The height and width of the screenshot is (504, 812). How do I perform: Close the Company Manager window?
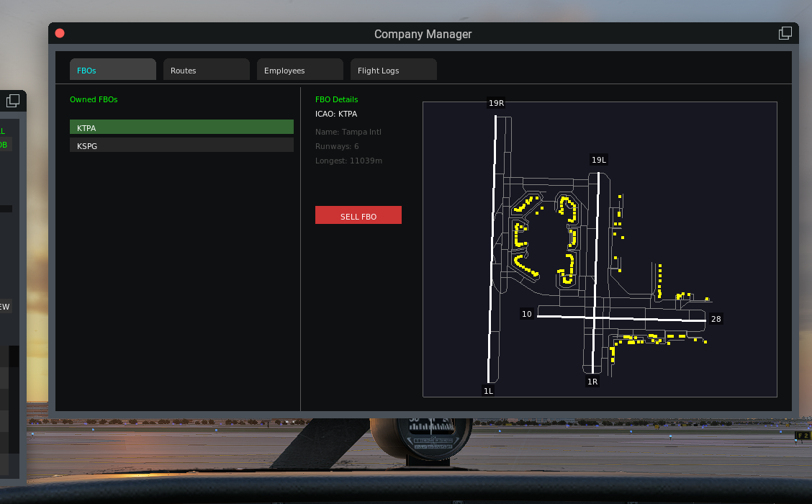pos(60,33)
